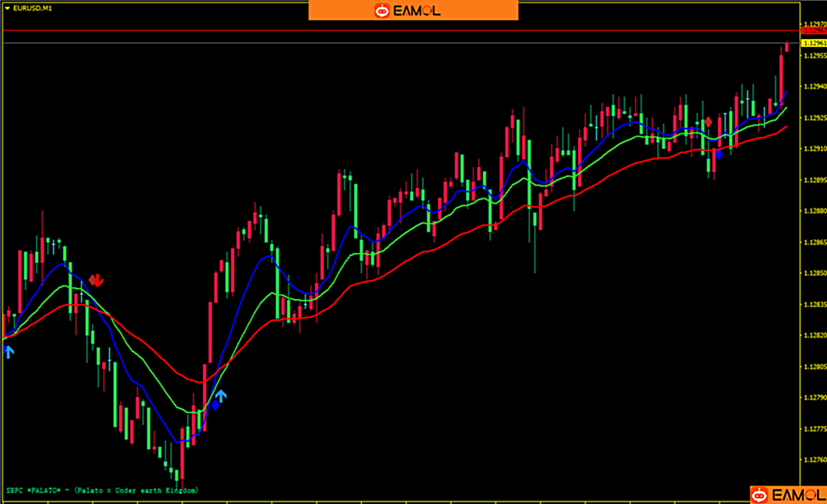The image size is (827, 504).
Task: Click the blue up arrow beside the blue diamond
Action: click(221, 396)
